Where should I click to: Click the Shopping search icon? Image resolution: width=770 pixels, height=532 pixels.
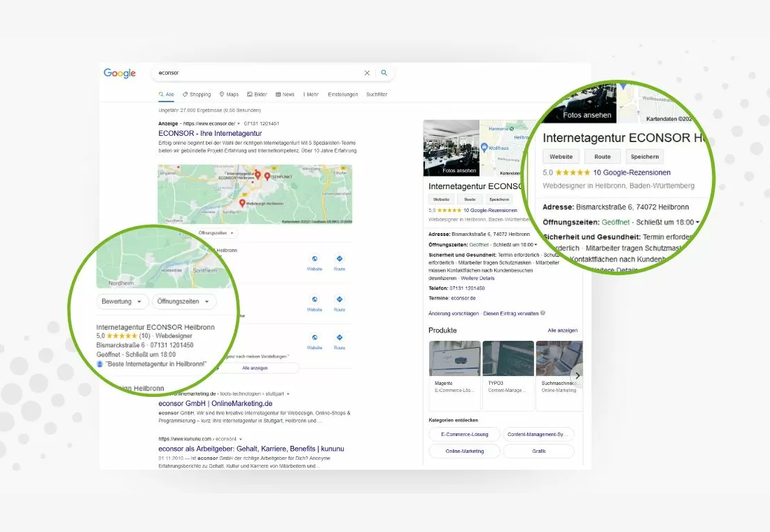[183, 94]
